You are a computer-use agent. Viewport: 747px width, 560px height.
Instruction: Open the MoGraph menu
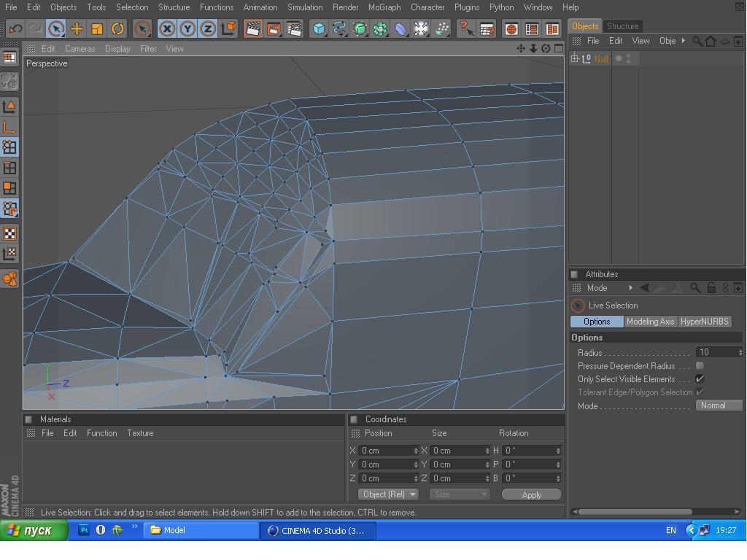pos(384,7)
